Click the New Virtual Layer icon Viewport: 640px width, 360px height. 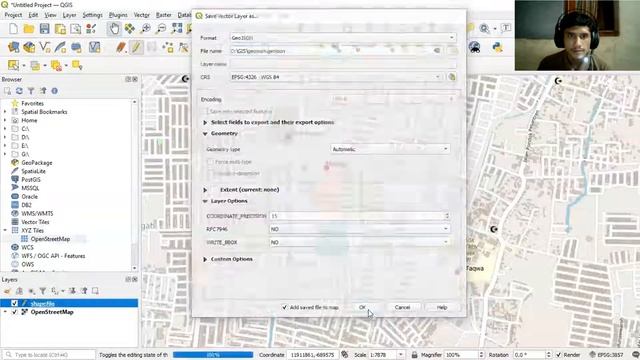(94, 47)
